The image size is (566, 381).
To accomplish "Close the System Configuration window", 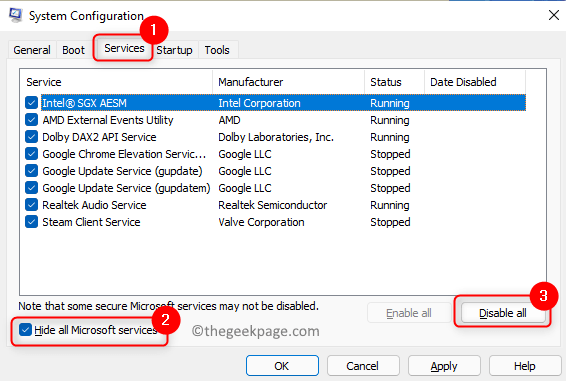I will [x=554, y=15].
